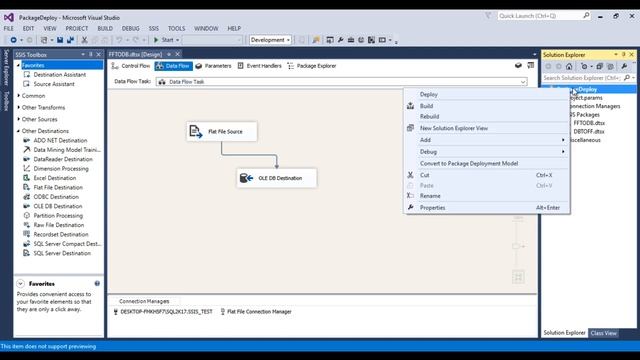Collapse the Favorites toolbox group
This screenshot has width=640, height=360.
[18, 65]
